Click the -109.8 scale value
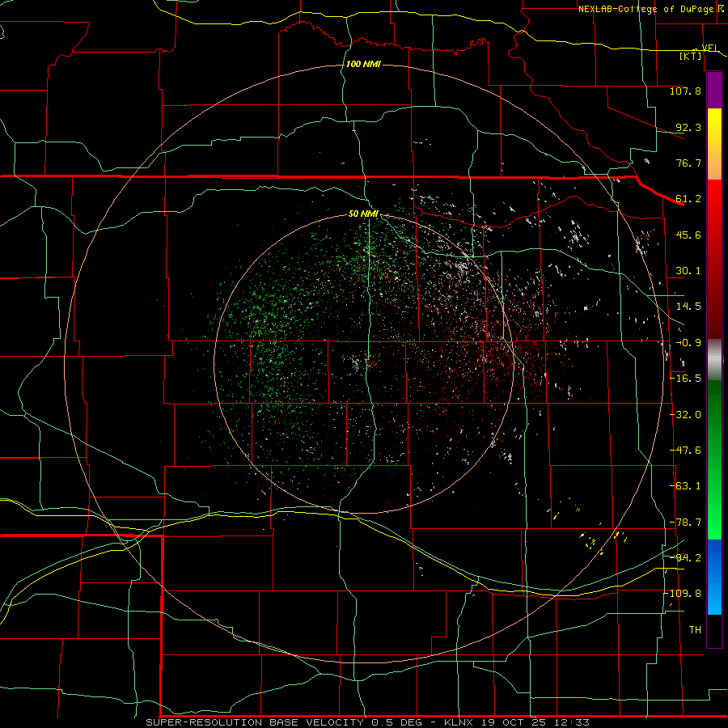 pos(683,594)
